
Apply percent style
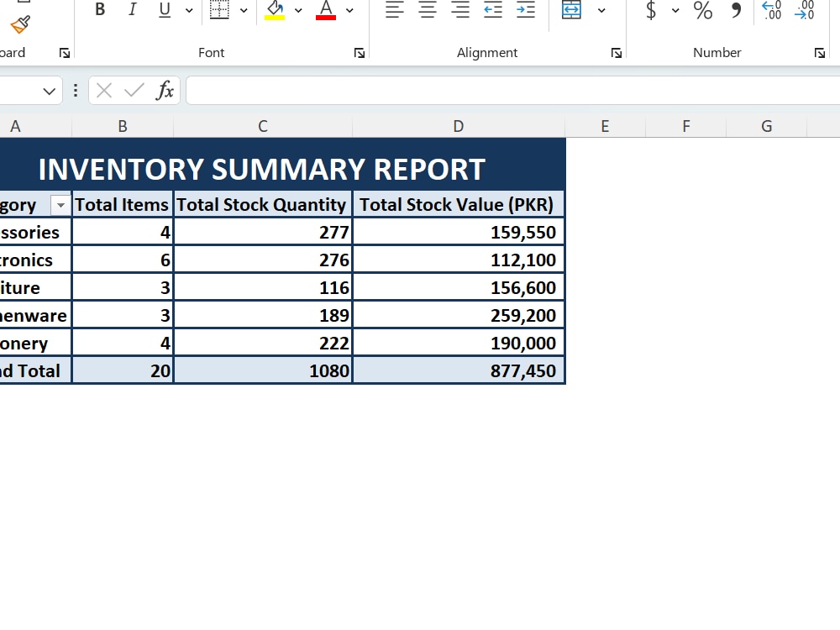click(x=703, y=9)
